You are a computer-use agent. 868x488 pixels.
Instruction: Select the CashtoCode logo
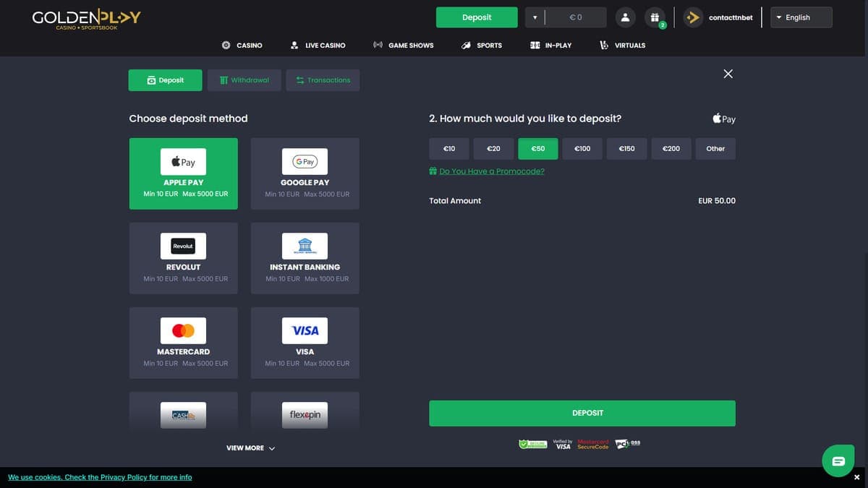(x=183, y=415)
